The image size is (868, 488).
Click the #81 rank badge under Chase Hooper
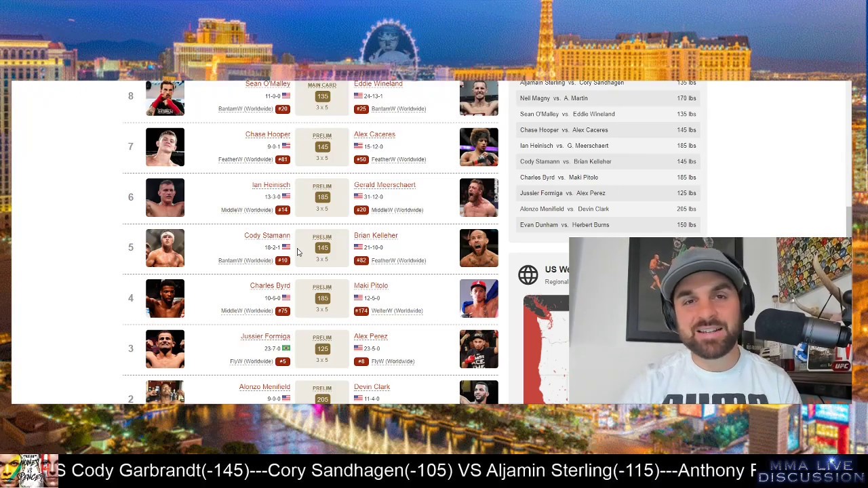(283, 159)
